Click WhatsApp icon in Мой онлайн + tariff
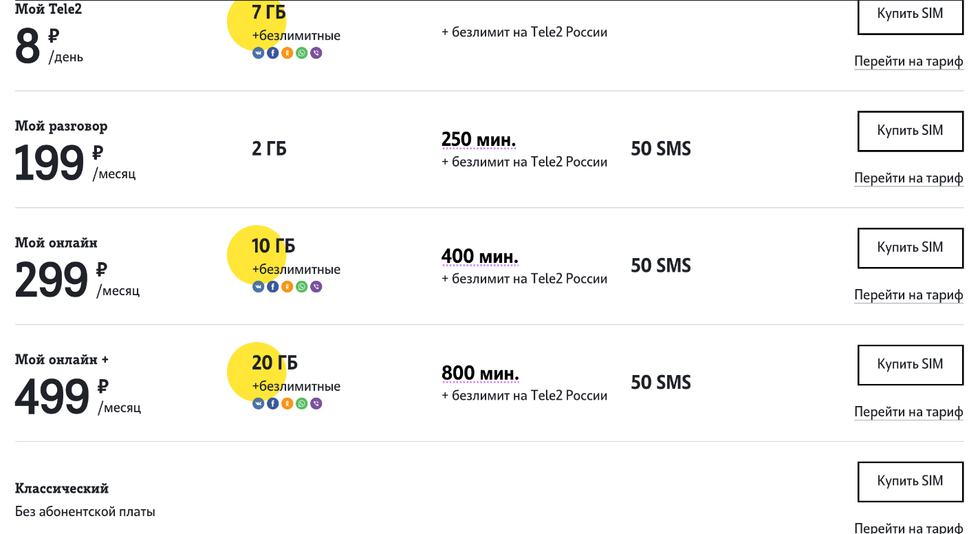Image resolution: width=980 pixels, height=534 pixels. click(302, 404)
